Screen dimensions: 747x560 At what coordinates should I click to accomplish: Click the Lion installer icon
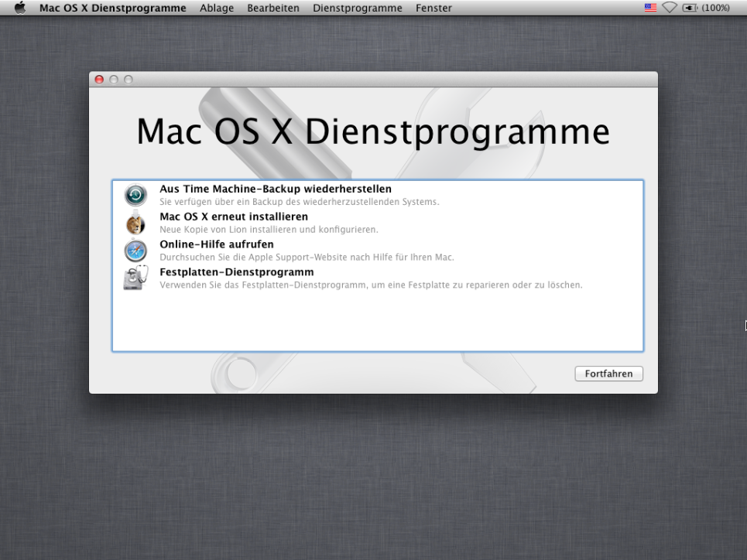click(135, 223)
